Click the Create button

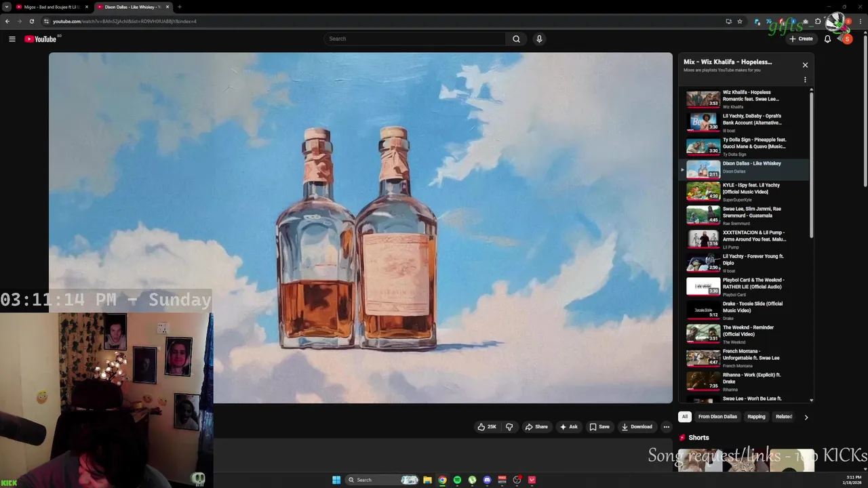coord(801,39)
